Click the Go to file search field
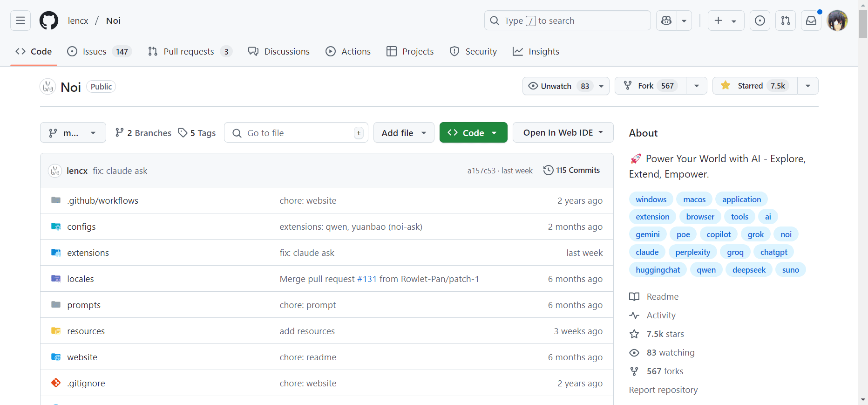 (x=296, y=133)
